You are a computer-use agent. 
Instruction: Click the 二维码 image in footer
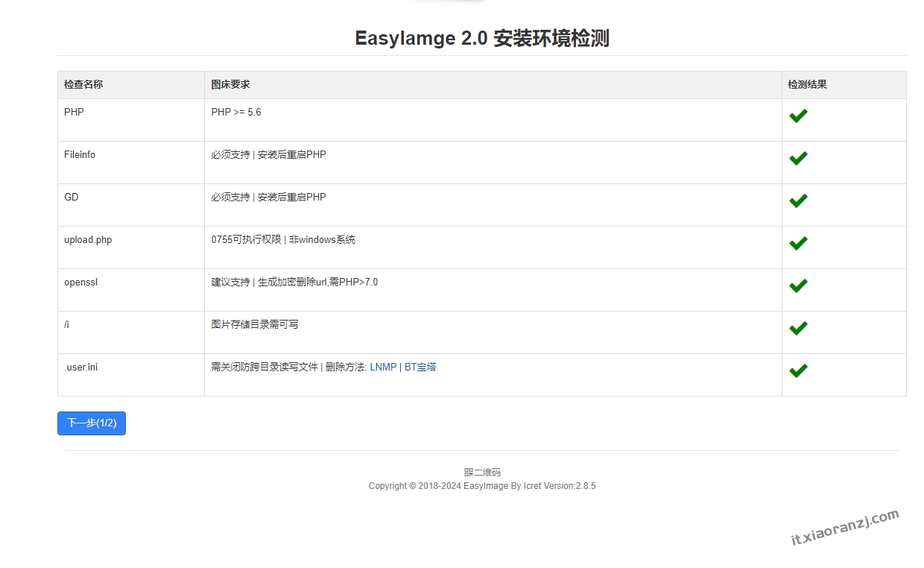tap(482, 472)
